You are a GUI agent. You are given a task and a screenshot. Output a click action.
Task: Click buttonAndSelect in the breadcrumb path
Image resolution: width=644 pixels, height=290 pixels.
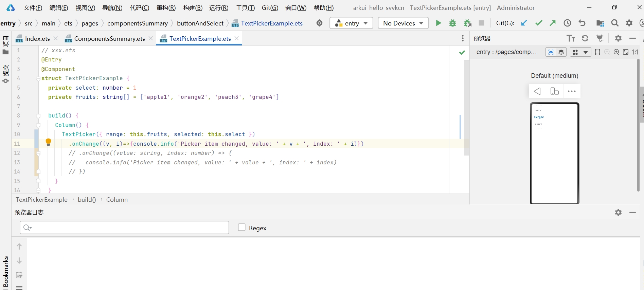[200, 23]
